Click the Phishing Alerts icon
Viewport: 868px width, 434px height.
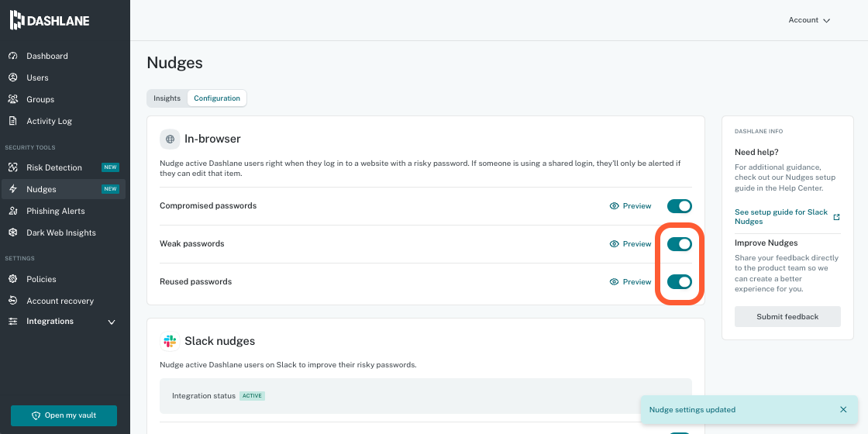pos(12,211)
